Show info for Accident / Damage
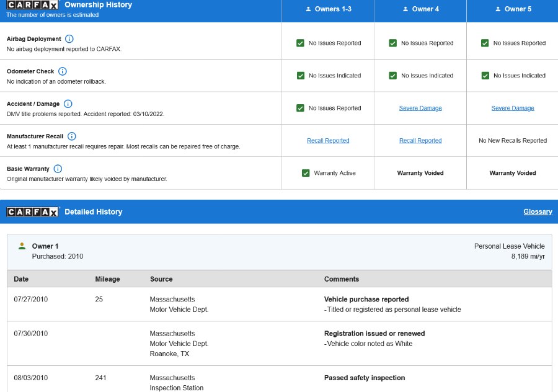 tap(68, 104)
